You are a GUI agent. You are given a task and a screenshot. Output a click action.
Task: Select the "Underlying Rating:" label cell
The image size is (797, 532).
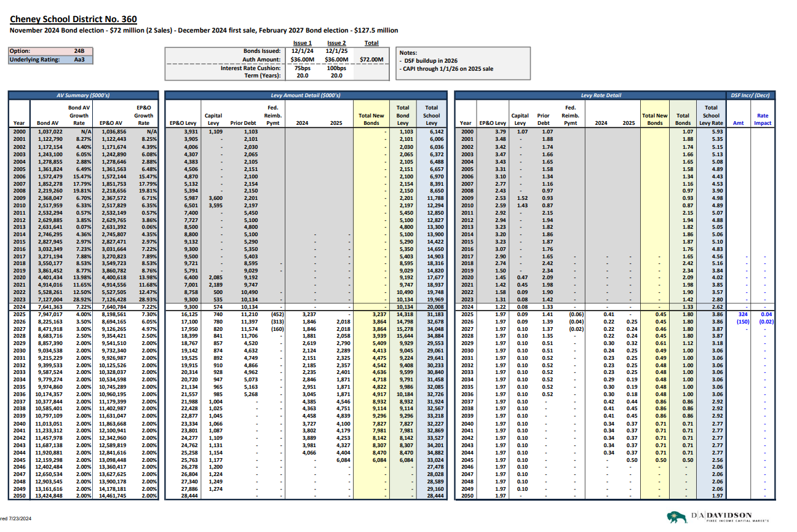tap(34, 60)
